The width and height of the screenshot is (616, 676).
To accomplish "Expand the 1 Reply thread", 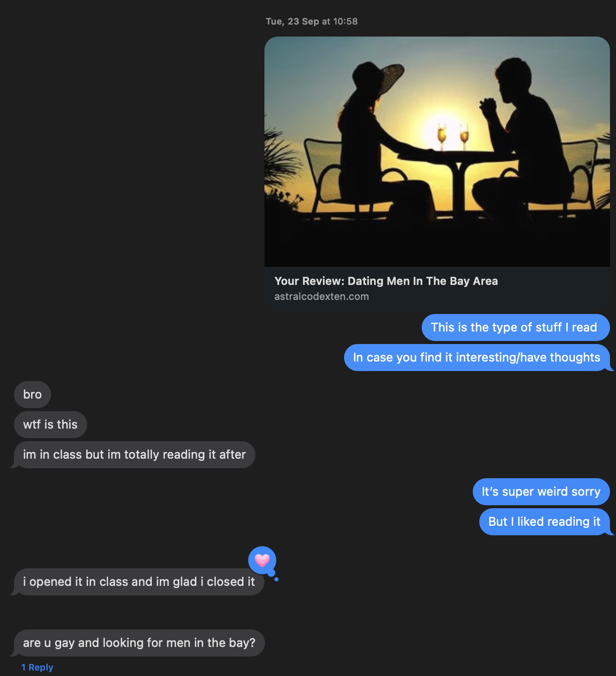I will tap(37, 667).
